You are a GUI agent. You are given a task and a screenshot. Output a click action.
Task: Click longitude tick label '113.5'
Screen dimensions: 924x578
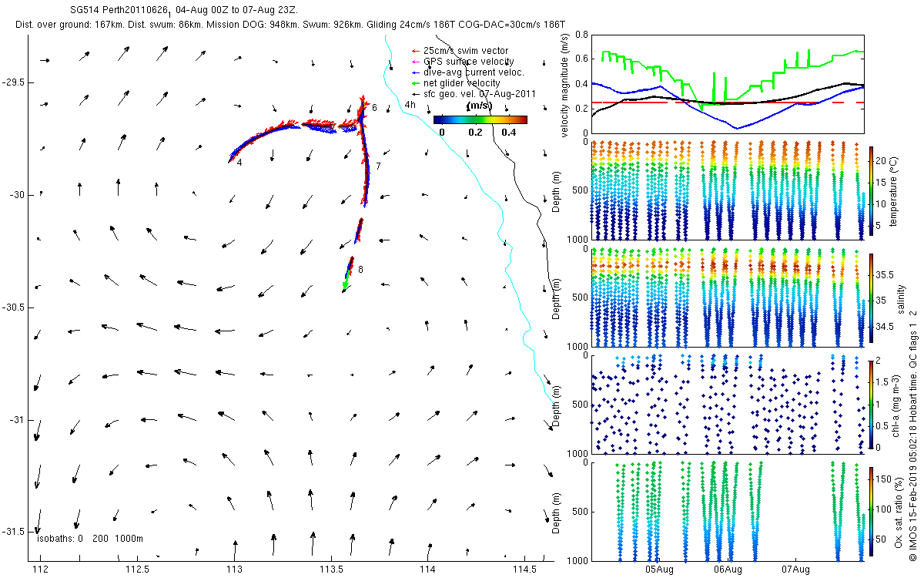pyautogui.click(x=331, y=570)
